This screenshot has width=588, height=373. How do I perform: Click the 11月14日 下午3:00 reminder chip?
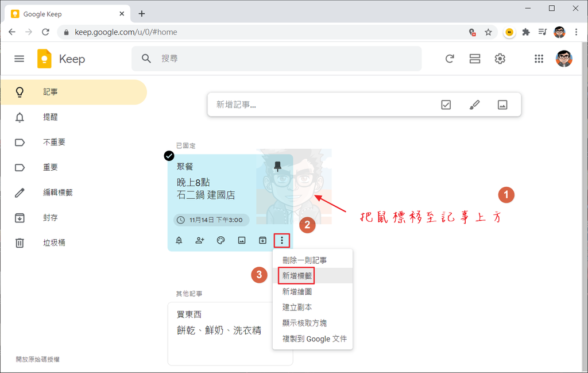(211, 220)
